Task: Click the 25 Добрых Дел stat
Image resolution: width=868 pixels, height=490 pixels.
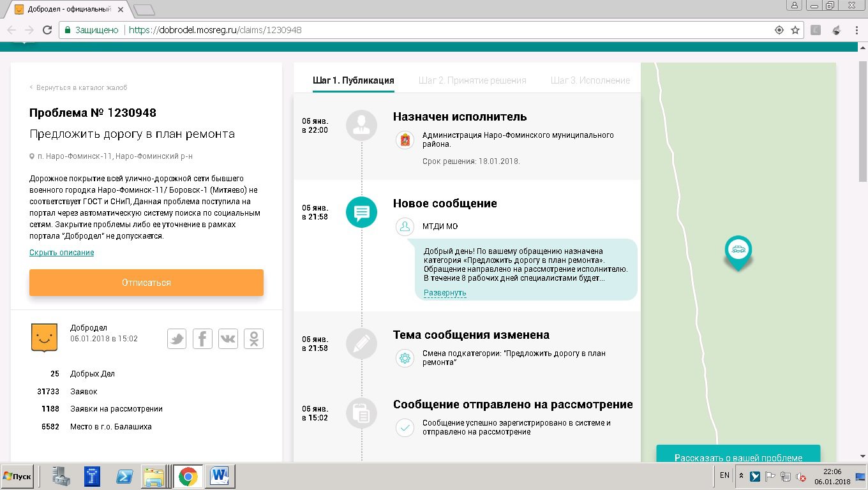Action: click(83, 374)
